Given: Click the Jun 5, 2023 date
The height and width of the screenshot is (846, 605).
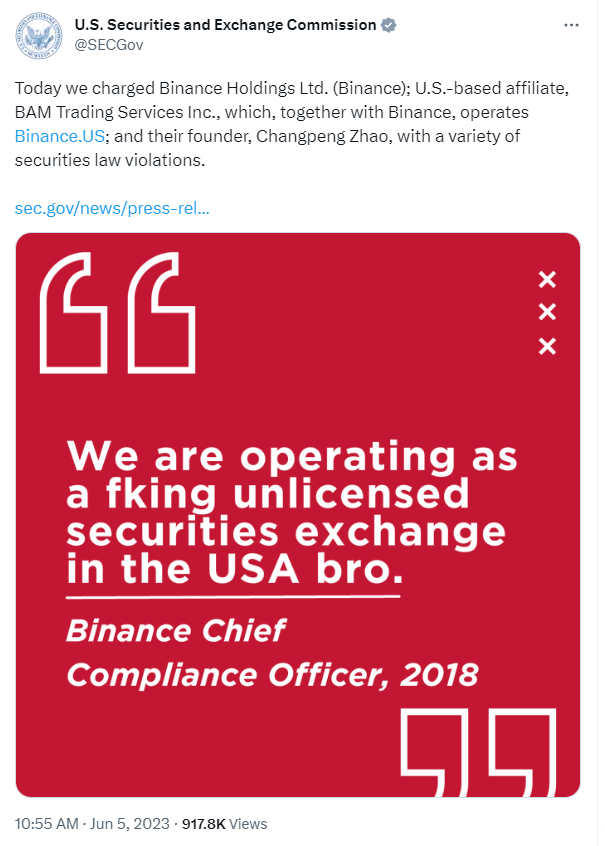Looking at the screenshot, I should pyautogui.click(x=130, y=824).
